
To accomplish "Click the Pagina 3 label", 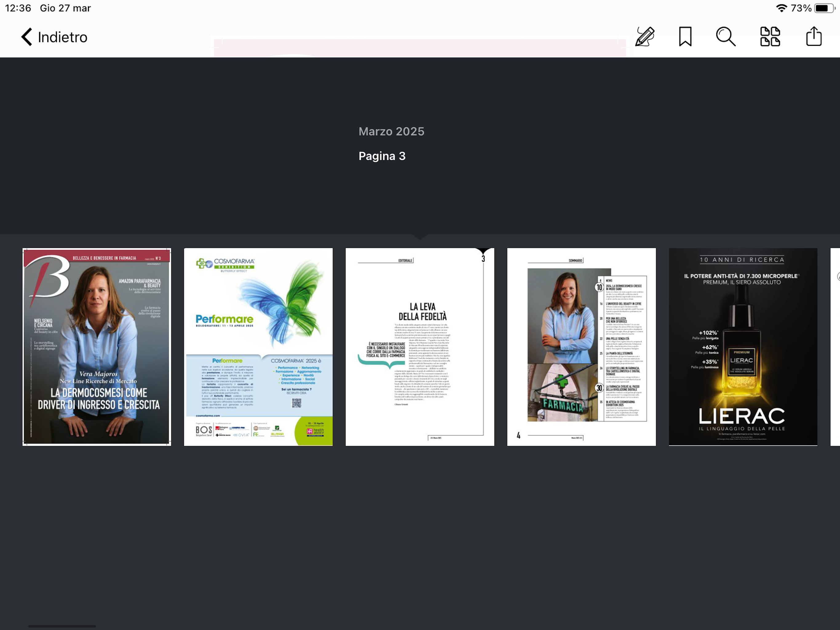I will click(x=382, y=156).
